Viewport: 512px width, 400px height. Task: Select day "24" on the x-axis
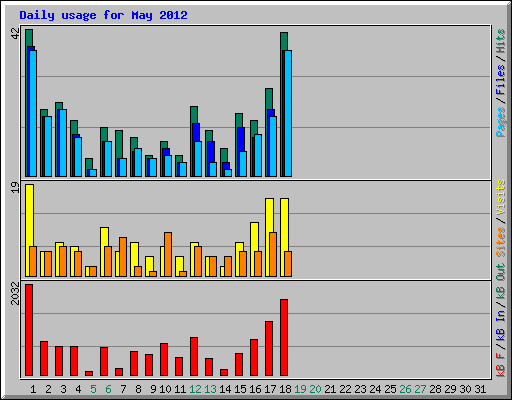[x=375, y=389]
